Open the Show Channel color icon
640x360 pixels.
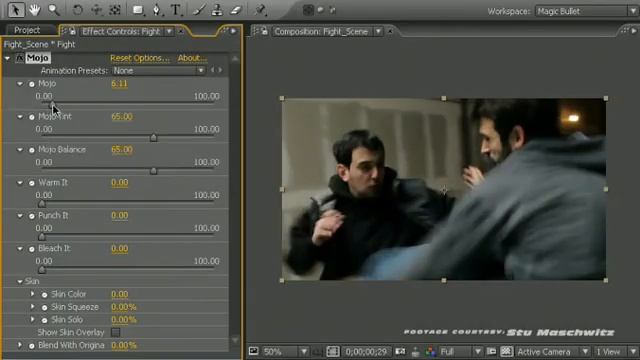tap(430, 352)
